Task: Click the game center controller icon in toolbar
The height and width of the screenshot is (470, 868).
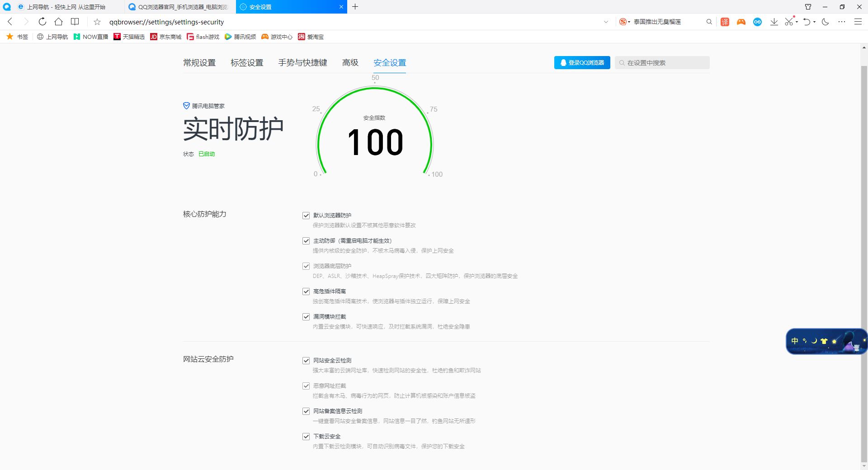Action: (741, 21)
